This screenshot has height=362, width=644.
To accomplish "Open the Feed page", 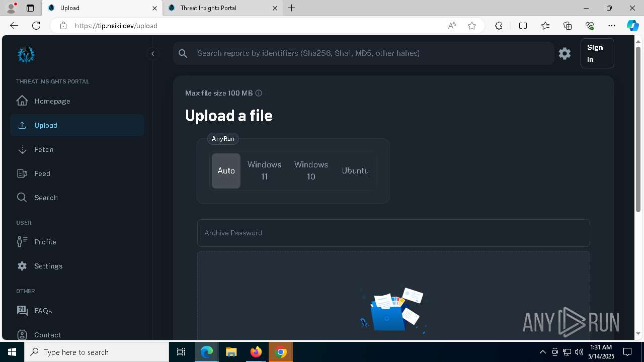I will 77,173.
